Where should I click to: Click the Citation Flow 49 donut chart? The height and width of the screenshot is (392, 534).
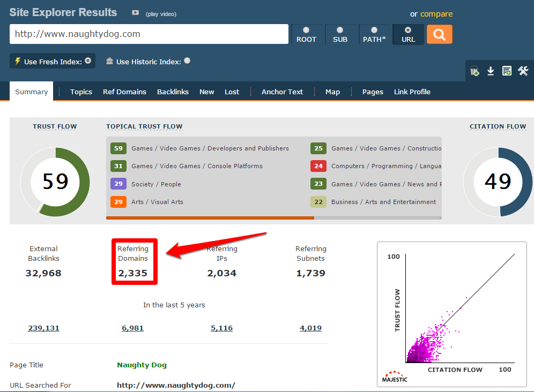(x=498, y=182)
